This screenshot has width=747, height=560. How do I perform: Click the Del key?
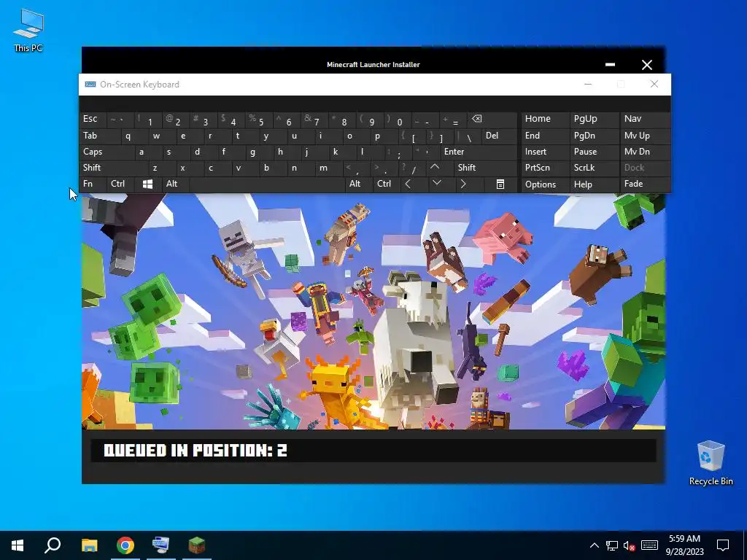click(x=499, y=136)
